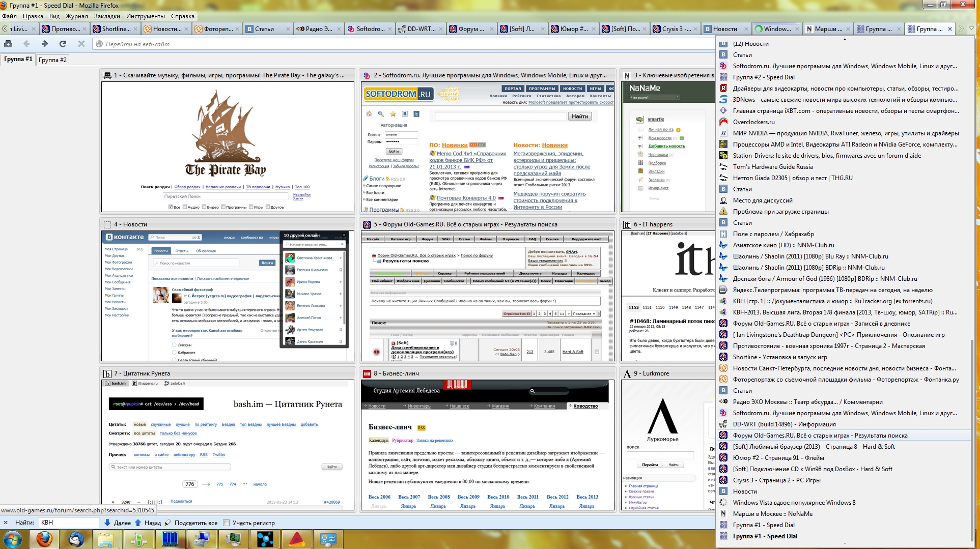Open the 'Закладки' menu
Screen dimensions: 980x549
(x=107, y=16)
